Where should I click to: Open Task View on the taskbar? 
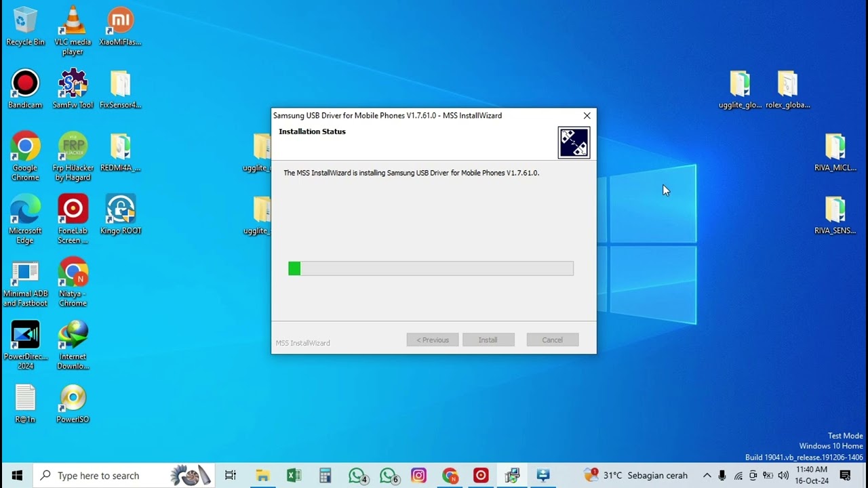click(x=231, y=475)
